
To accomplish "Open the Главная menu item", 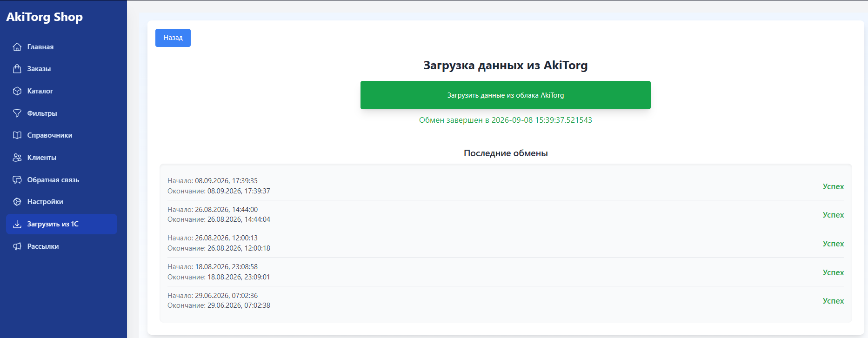I will 61,47.
